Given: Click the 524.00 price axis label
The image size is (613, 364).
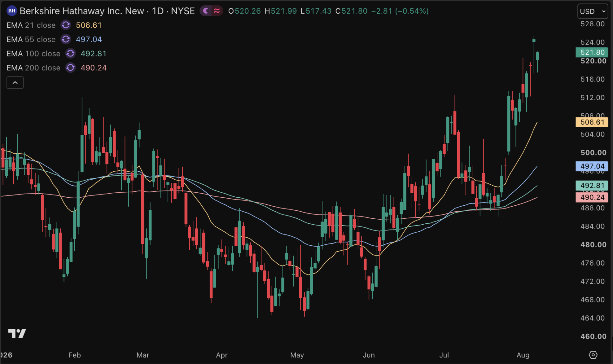Looking at the screenshot, I should point(593,42).
